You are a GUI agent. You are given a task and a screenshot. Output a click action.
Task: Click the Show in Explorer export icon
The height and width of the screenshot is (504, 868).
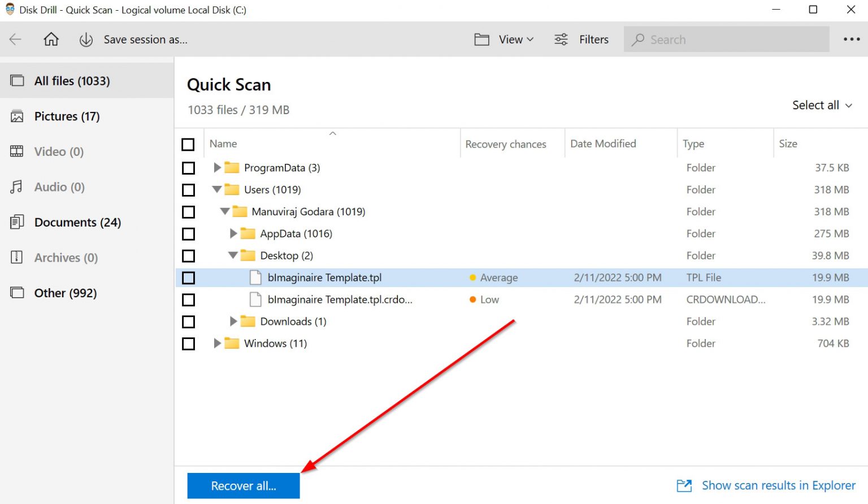click(684, 485)
